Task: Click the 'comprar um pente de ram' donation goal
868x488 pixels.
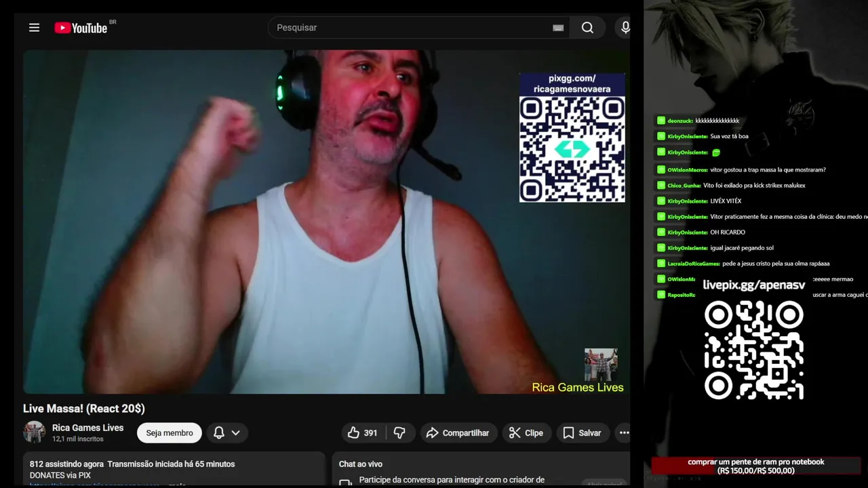Action: pyautogui.click(x=756, y=466)
